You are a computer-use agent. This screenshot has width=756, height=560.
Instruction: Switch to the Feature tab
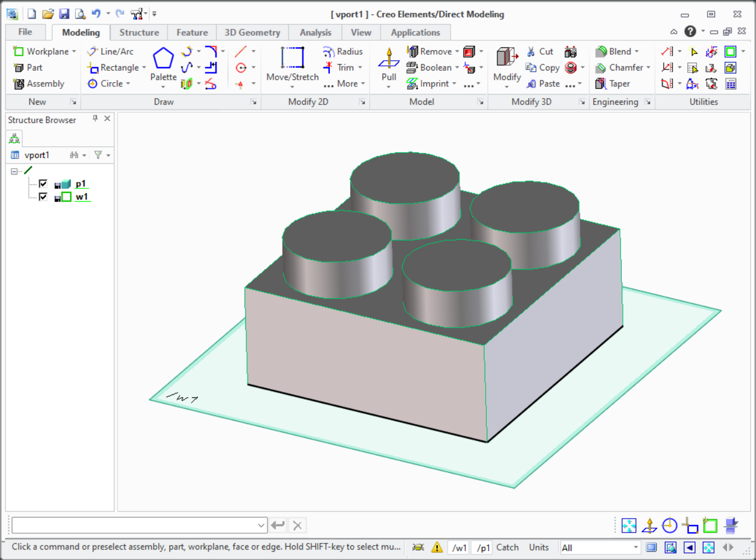coord(192,33)
